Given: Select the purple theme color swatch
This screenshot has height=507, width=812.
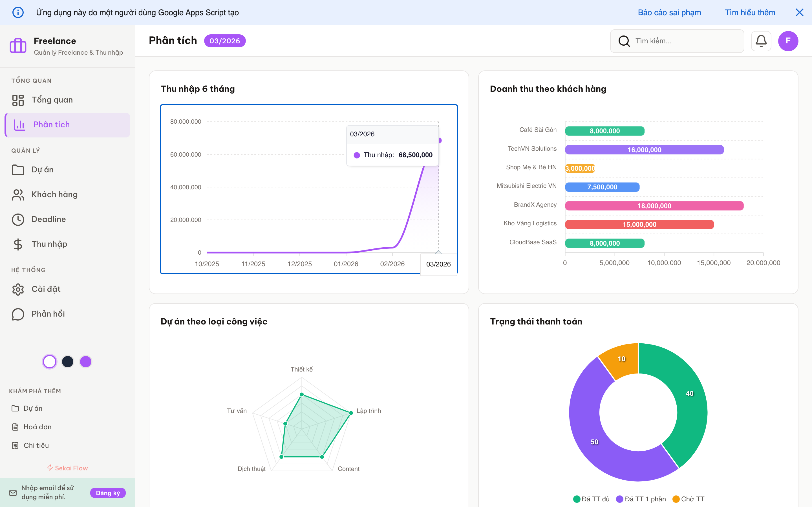Looking at the screenshot, I should (85, 361).
